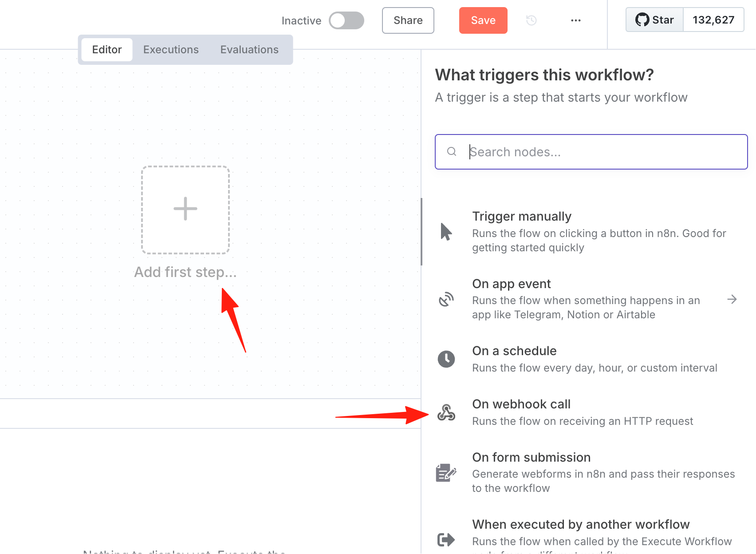The height and width of the screenshot is (554, 756).
Task: Expand On app event with right arrow
Action: pyautogui.click(x=732, y=300)
